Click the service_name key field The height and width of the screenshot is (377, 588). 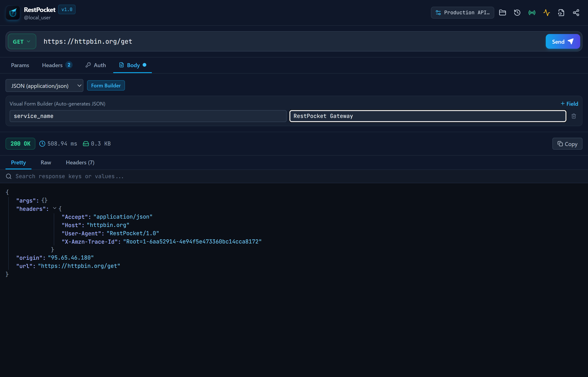pyautogui.click(x=148, y=116)
